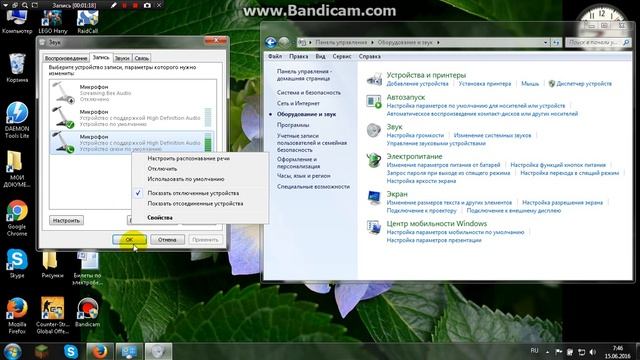Select the disabled Screaming Bee Audio microphone
This screenshot has width=640, height=360.
[133, 93]
